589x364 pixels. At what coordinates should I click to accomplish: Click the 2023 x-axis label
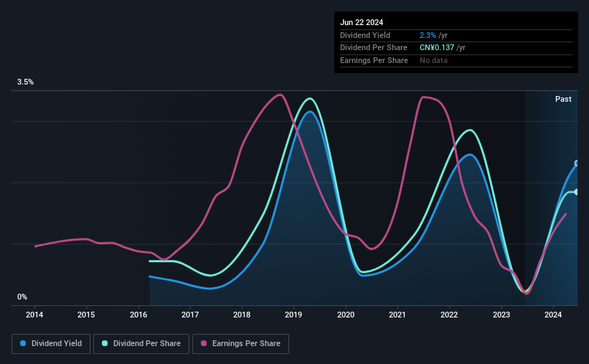click(x=501, y=315)
